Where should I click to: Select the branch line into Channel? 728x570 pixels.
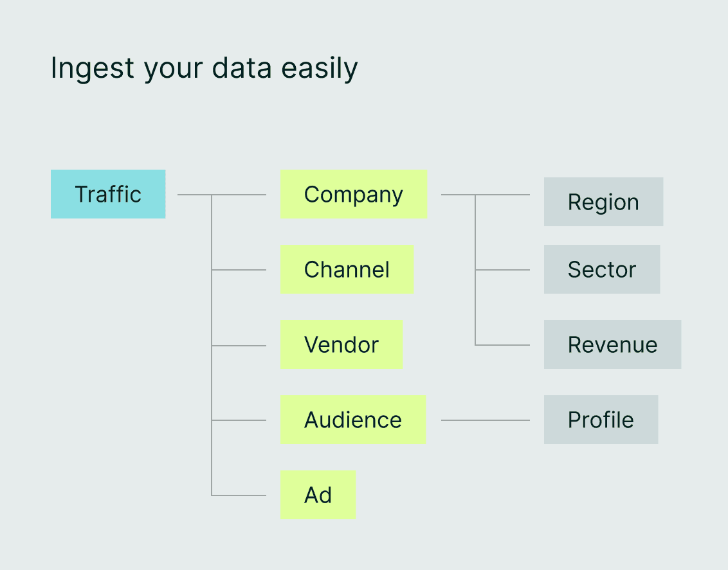click(x=239, y=270)
